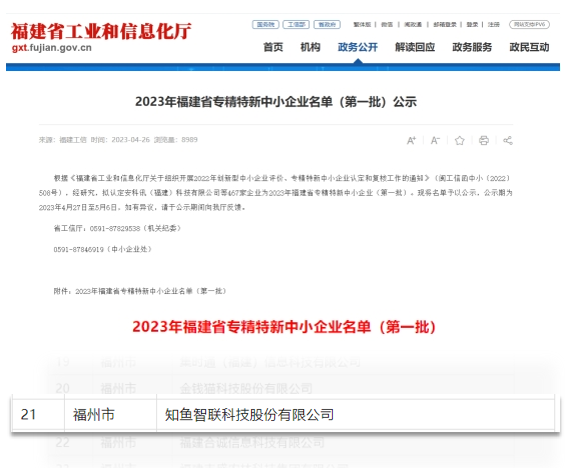Click the 繁体版 link
Screen dimensions: 565x468
[x=362, y=24]
